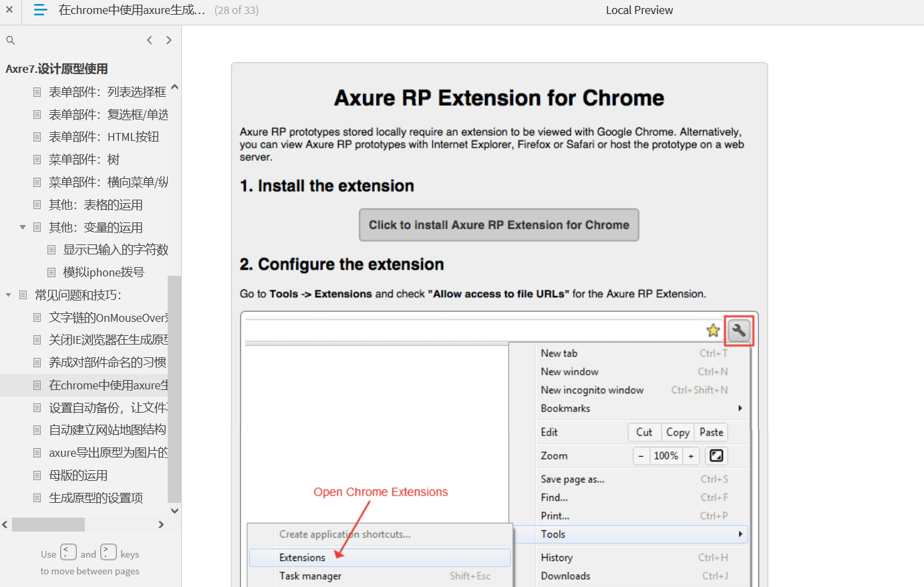
Task: Click page icon beside 显示已输入的字符数
Action: [x=51, y=250]
